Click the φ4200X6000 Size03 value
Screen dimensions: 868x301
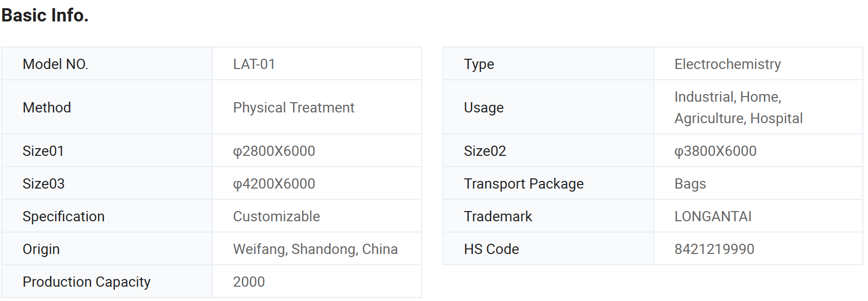pyautogui.click(x=274, y=183)
